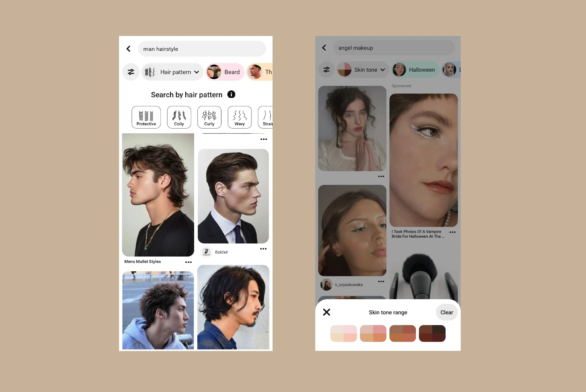Select the lightest skin tone range swatch

344,334
